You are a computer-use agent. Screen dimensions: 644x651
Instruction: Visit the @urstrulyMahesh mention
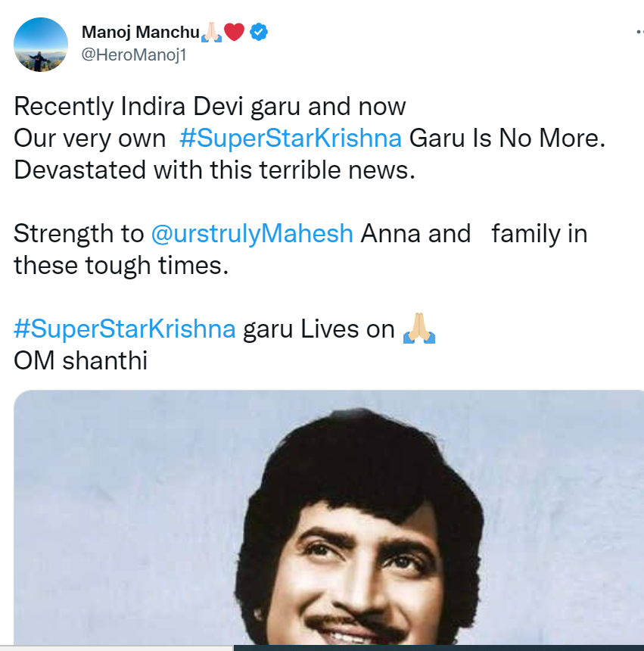coord(252,233)
